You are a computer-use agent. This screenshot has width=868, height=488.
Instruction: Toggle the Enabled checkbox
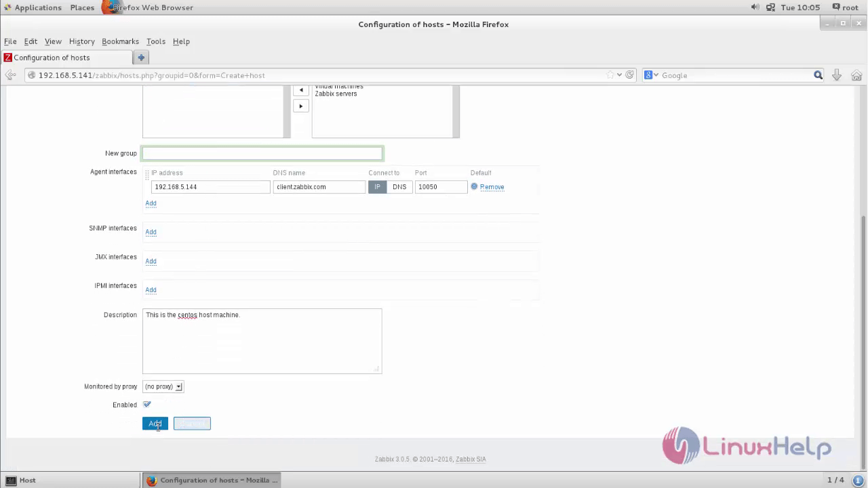(147, 405)
